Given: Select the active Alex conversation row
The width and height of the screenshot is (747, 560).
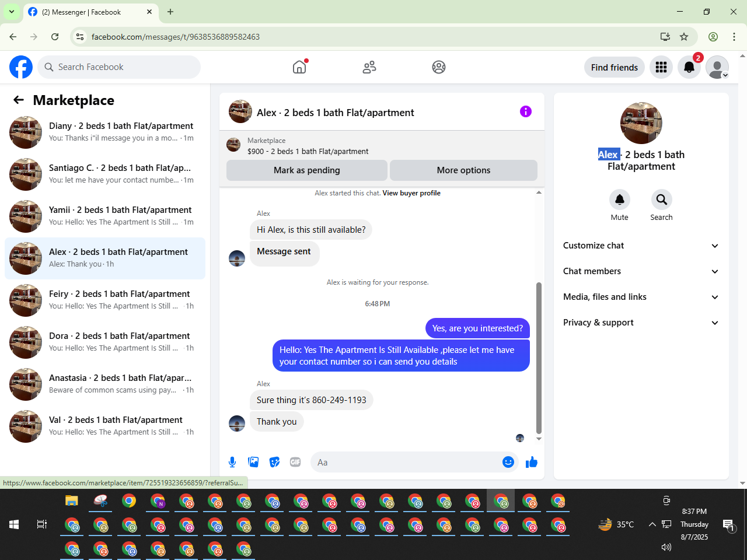Looking at the screenshot, I should 105,258.
